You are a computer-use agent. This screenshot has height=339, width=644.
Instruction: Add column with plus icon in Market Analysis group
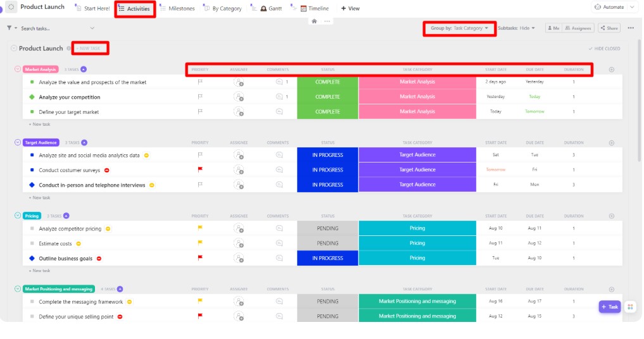(612, 70)
